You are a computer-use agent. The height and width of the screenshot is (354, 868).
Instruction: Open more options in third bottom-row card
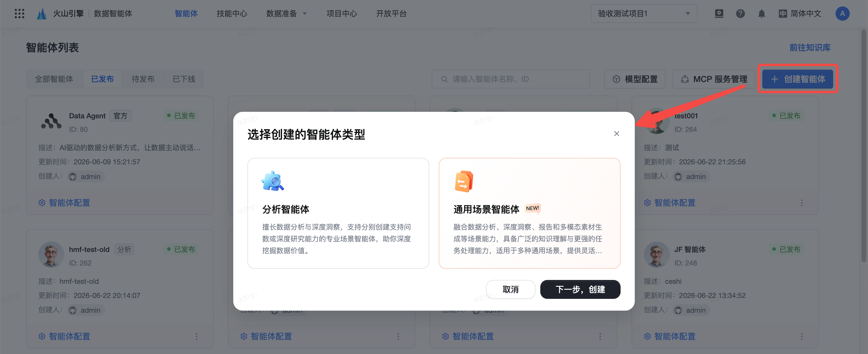pyautogui.click(x=600, y=336)
